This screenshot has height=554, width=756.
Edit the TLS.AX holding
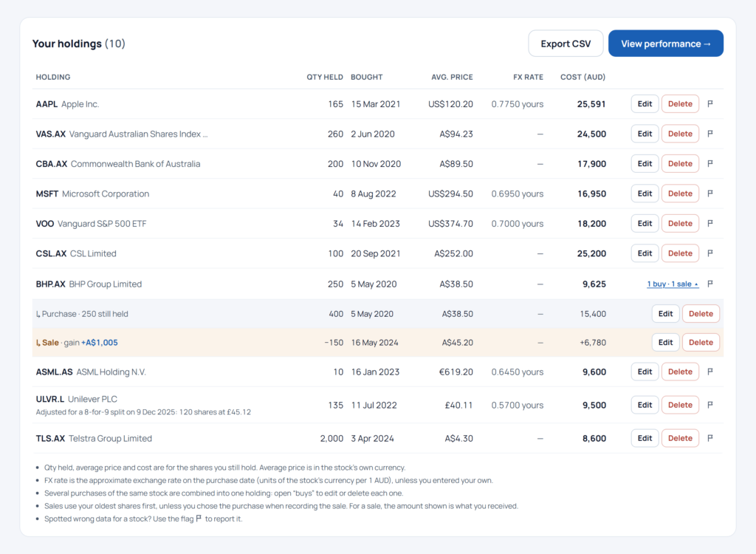[x=645, y=438]
